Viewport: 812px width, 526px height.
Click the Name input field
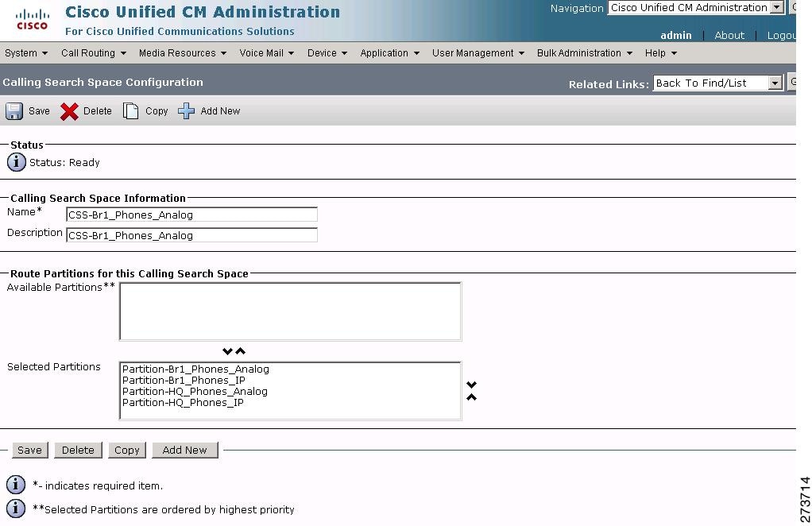click(x=191, y=215)
